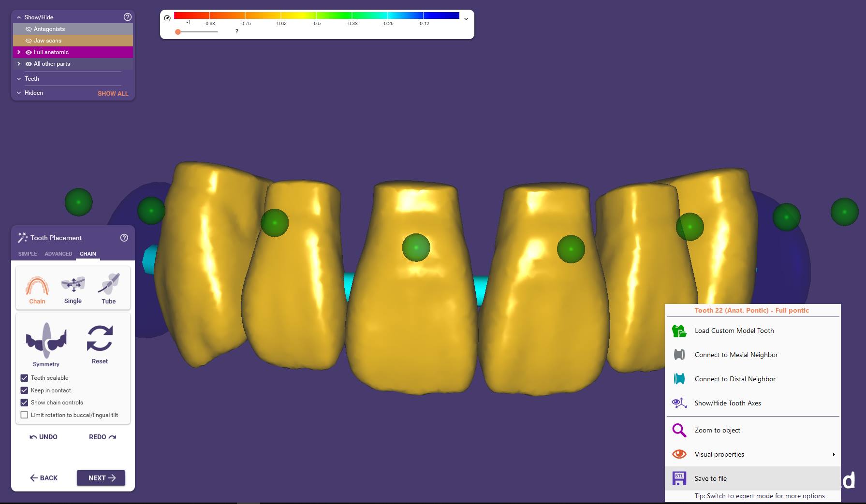This screenshot has width=866, height=504.
Task: Toggle Antagonists visibility eye
Action: pyautogui.click(x=29, y=29)
